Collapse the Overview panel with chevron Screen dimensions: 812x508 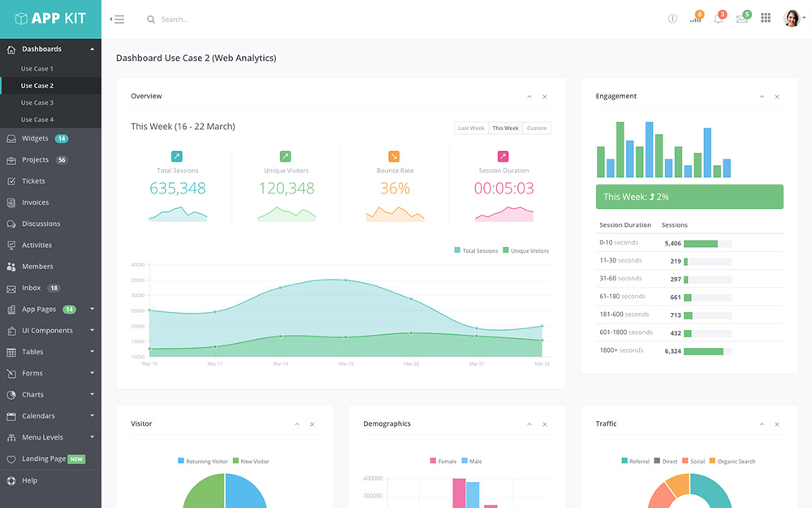[x=529, y=97]
